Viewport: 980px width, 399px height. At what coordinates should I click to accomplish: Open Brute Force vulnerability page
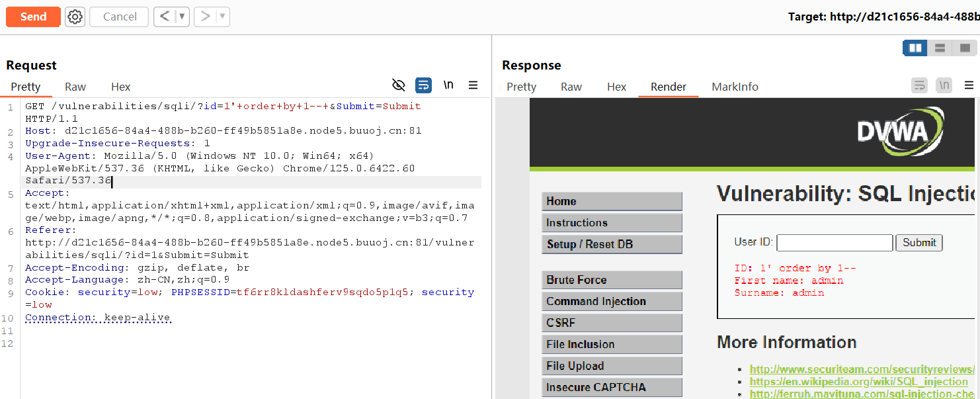pos(612,280)
